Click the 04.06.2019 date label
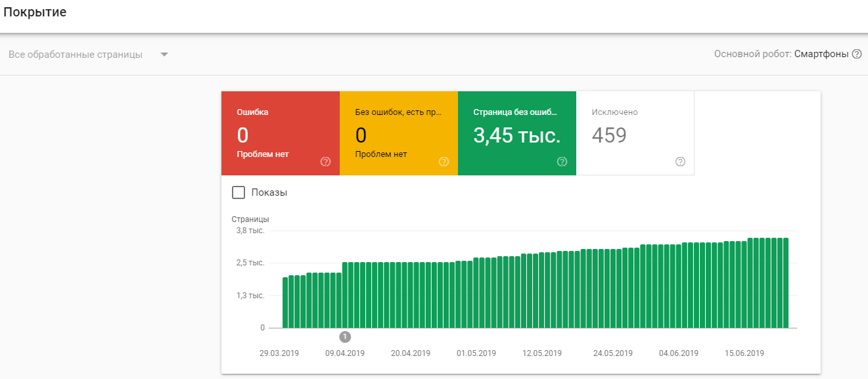 click(679, 353)
